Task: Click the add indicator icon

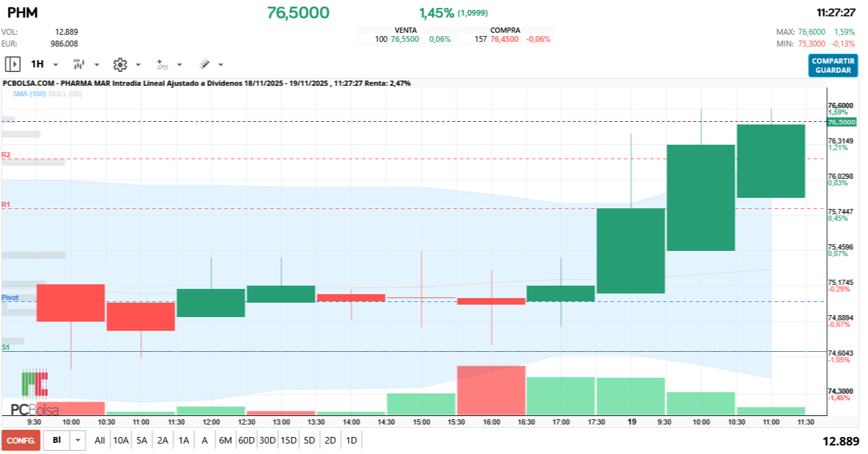Action: pos(162,64)
